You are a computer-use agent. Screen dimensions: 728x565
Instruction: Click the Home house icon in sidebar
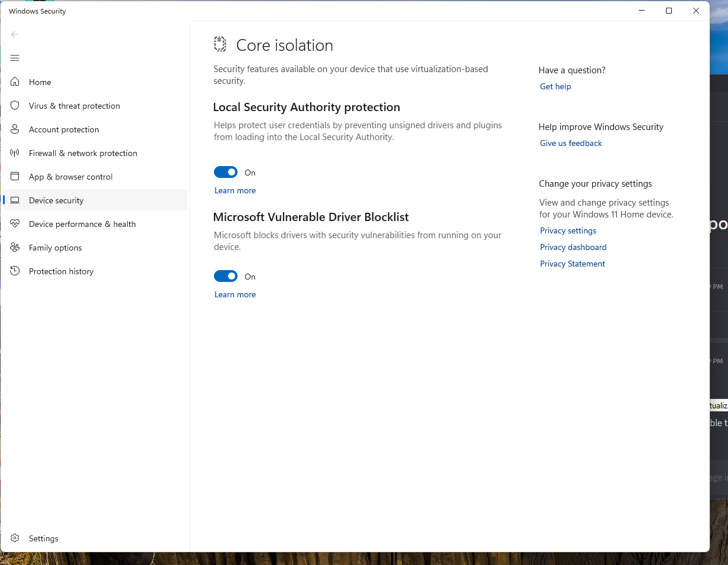[15, 82]
